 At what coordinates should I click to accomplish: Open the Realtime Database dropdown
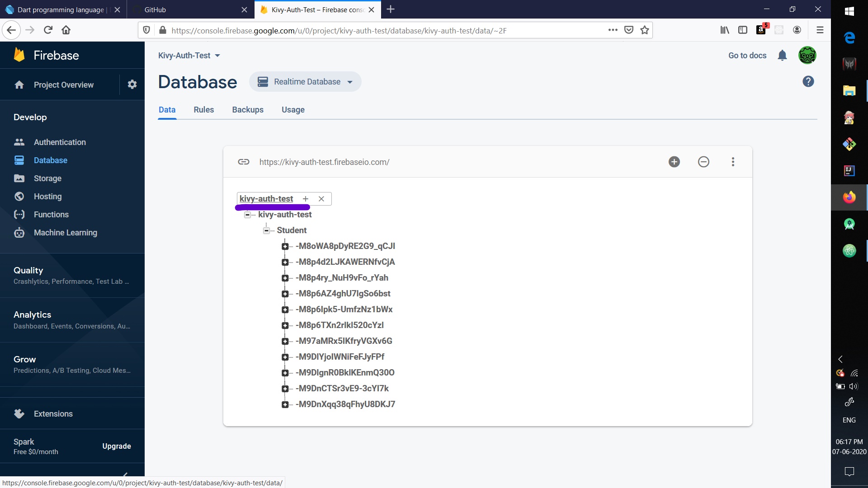point(305,82)
